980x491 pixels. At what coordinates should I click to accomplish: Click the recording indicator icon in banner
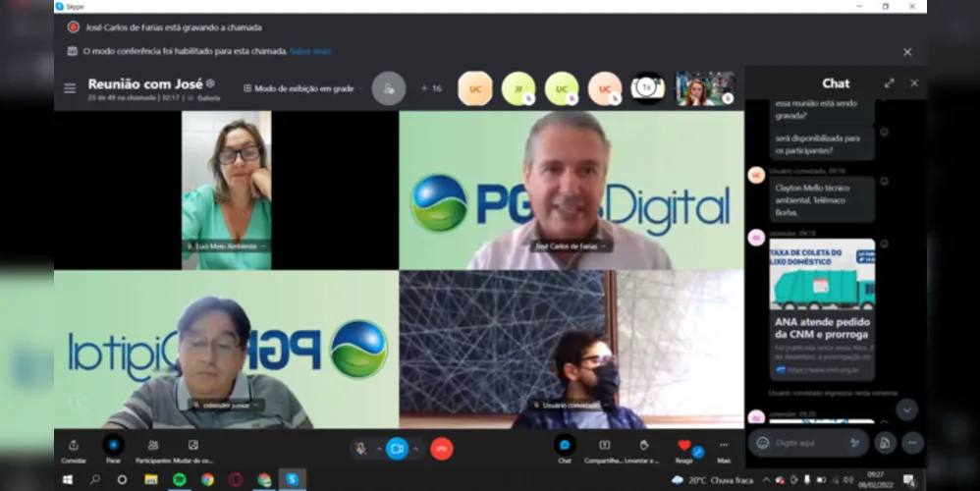tap(73, 27)
